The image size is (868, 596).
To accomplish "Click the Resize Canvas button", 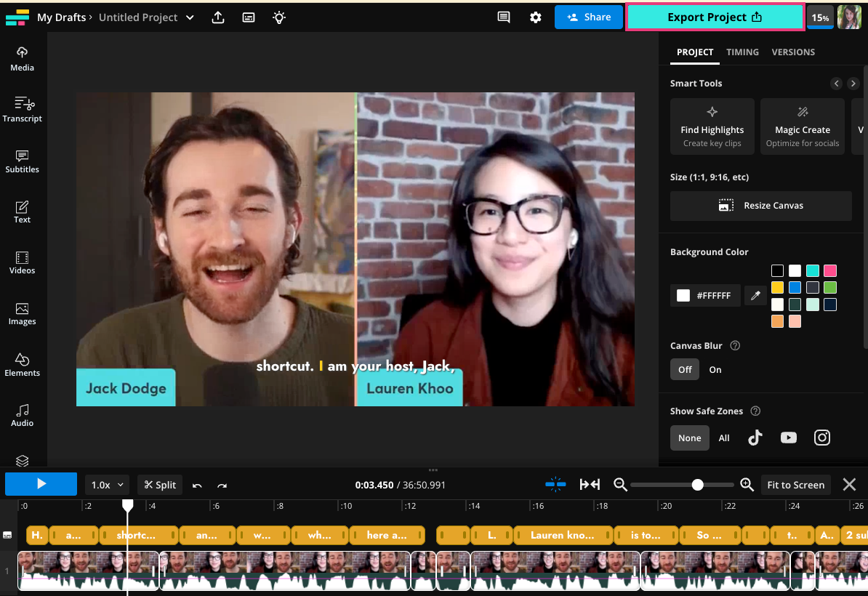I will pos(760,206).
